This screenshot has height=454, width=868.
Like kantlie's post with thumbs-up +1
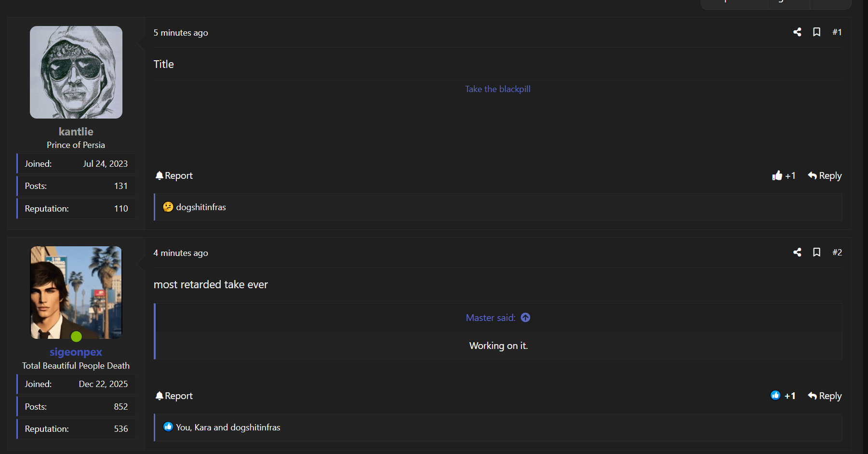tap(784, 175)
